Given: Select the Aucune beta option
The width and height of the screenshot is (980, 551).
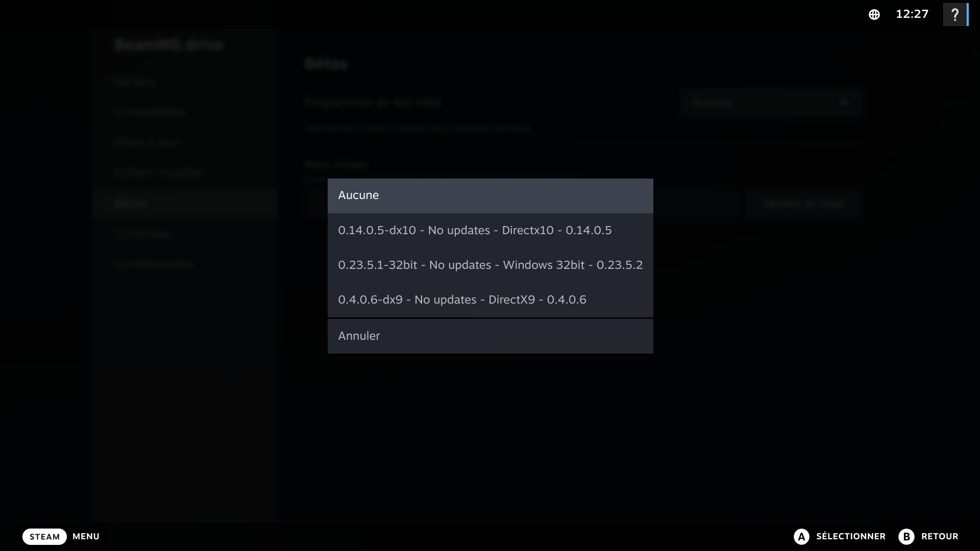Looking at the screenshot, I should click(x=490, y=195).
